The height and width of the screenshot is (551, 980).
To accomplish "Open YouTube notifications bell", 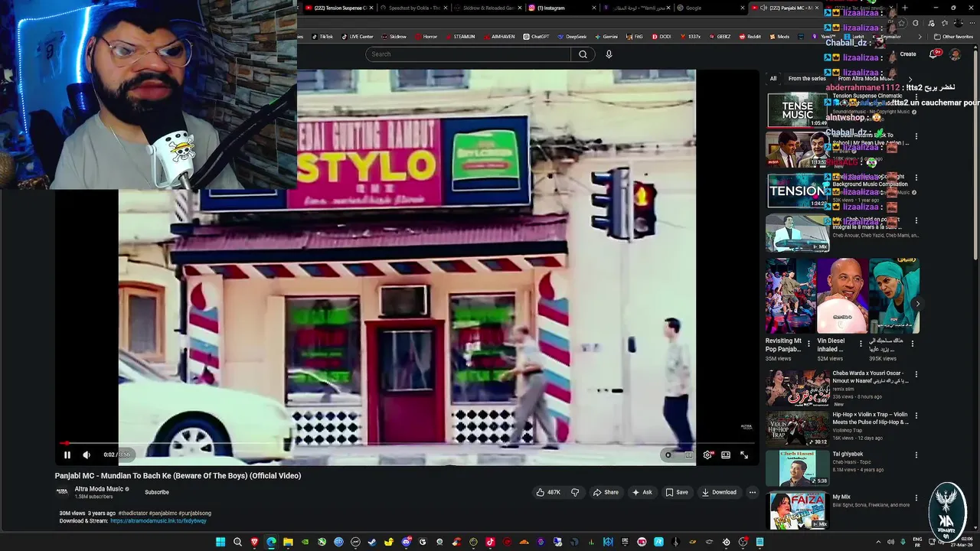I will click(x=933, y=54).
